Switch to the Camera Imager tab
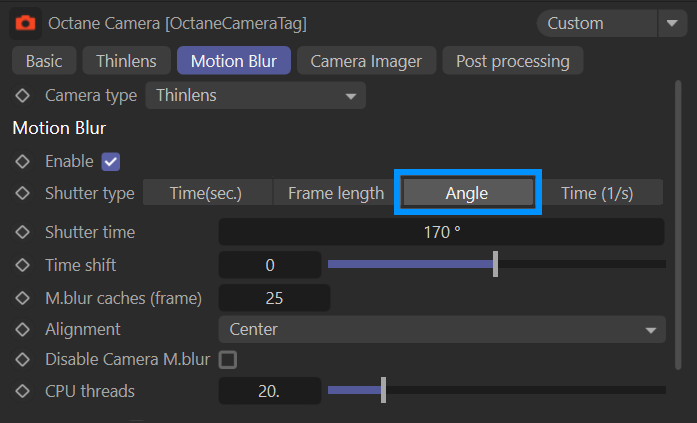The height and width of the screenshot is (423, 697). [366, 61]
